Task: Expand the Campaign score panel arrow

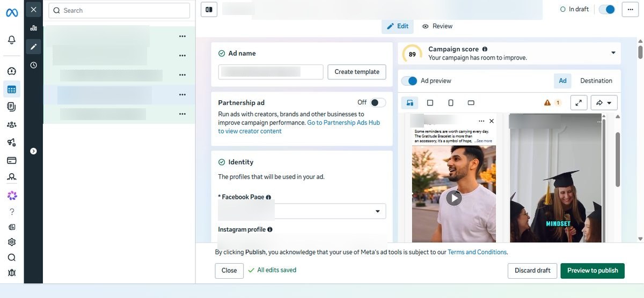Action: coord(613,53)
